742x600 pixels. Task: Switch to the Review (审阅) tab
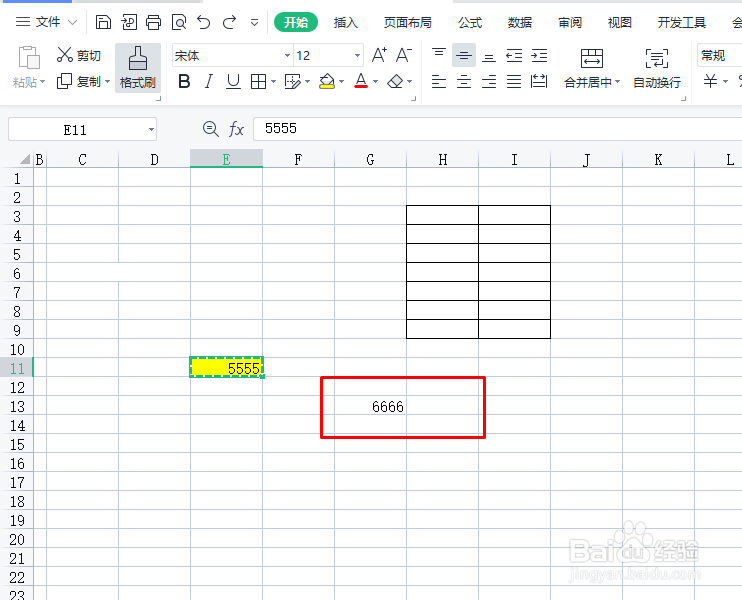(x=570, y=22)
